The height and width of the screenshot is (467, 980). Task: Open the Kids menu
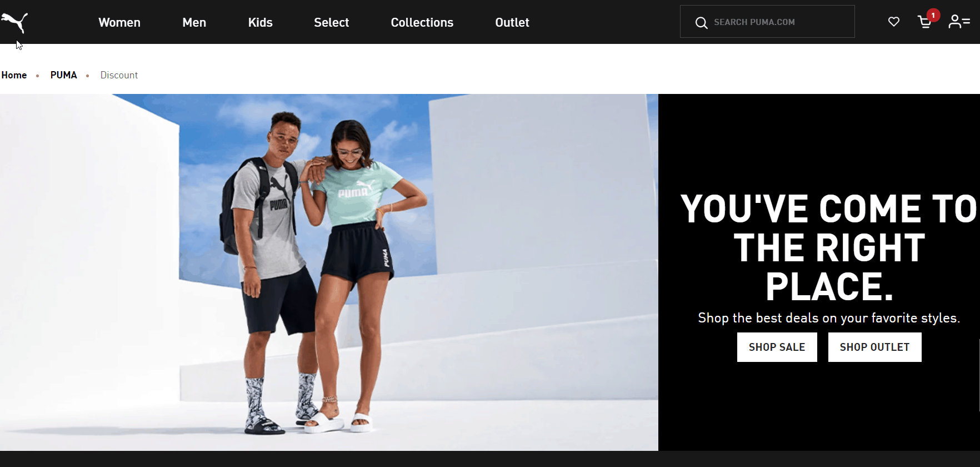click(x=261, y=22)
